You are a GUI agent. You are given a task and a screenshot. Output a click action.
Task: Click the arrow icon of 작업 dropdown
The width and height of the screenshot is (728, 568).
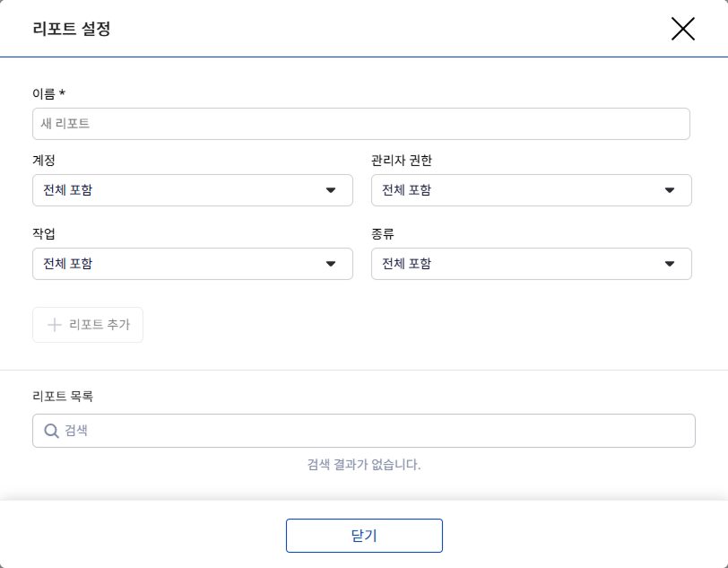(331, 264)
